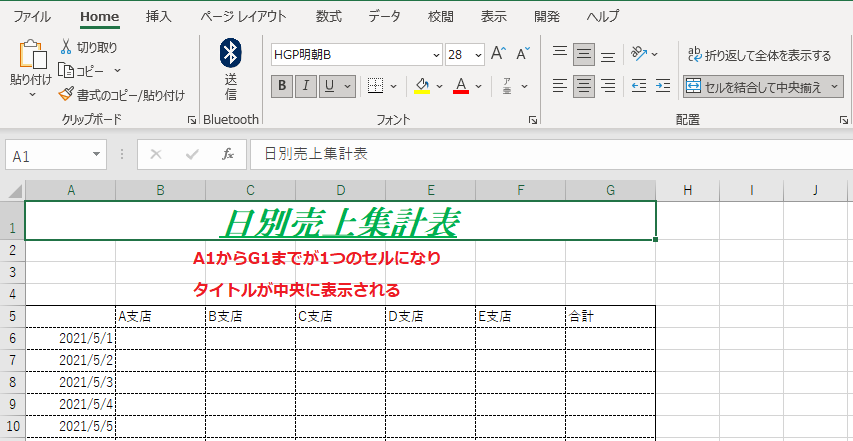Toggle Italic formatting button
The width and height of the screenshot is (853, 441).
pos(306,86)
